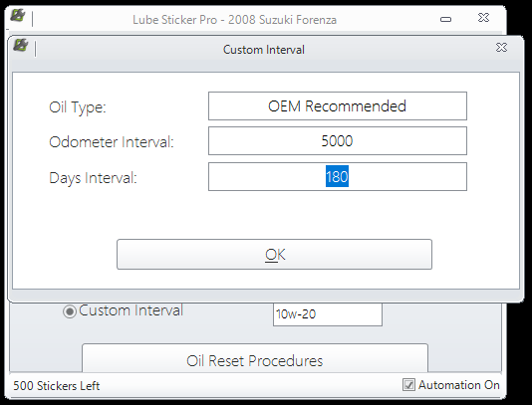532x405 pixels.
Task: Click the Automation On label text
Action: click(x=458, y=385)
